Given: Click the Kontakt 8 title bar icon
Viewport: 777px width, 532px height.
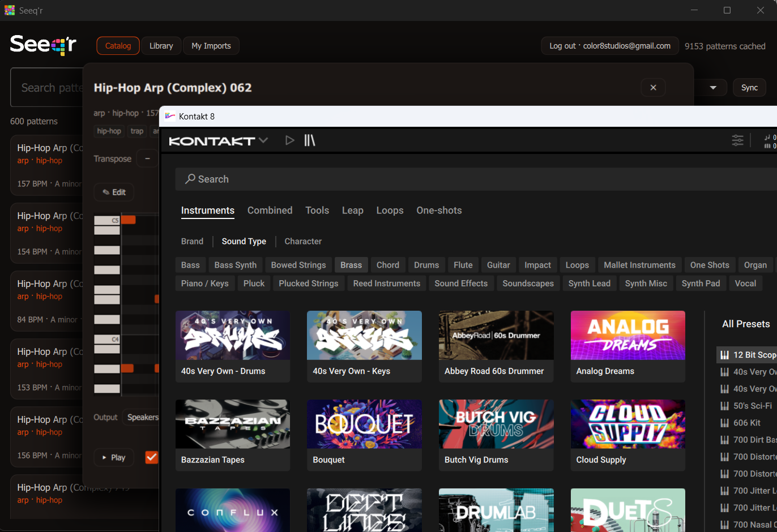Looking at the screenshot, I should tap(170, 116).
